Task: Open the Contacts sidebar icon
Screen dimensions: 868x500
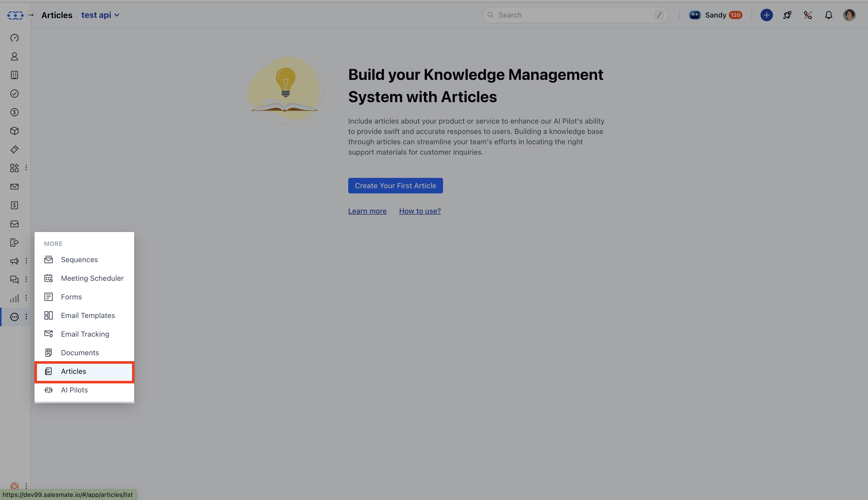Action: point(14,56)
